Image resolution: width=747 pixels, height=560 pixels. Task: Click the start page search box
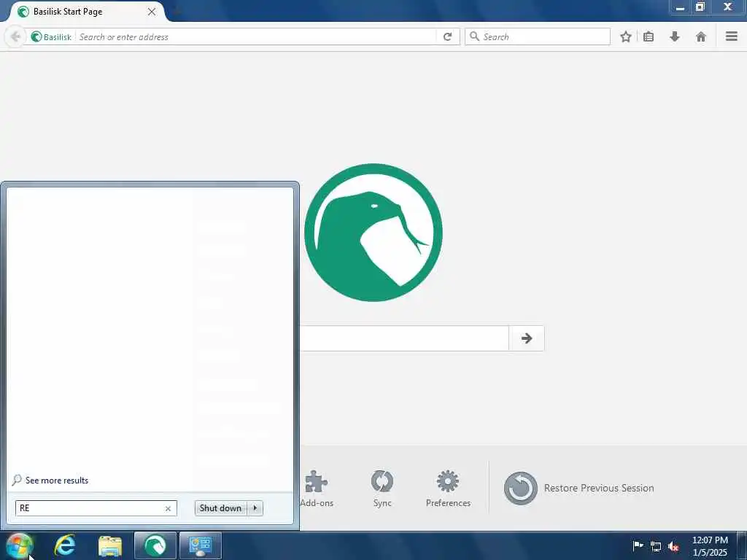pos(404,338)
